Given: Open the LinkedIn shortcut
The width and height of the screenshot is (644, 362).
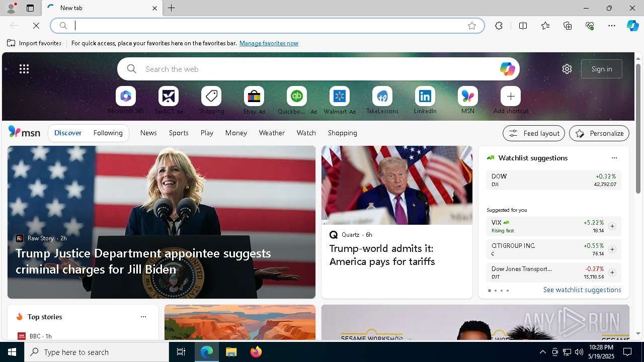Looking at the screenshot, I should point(425,96).
